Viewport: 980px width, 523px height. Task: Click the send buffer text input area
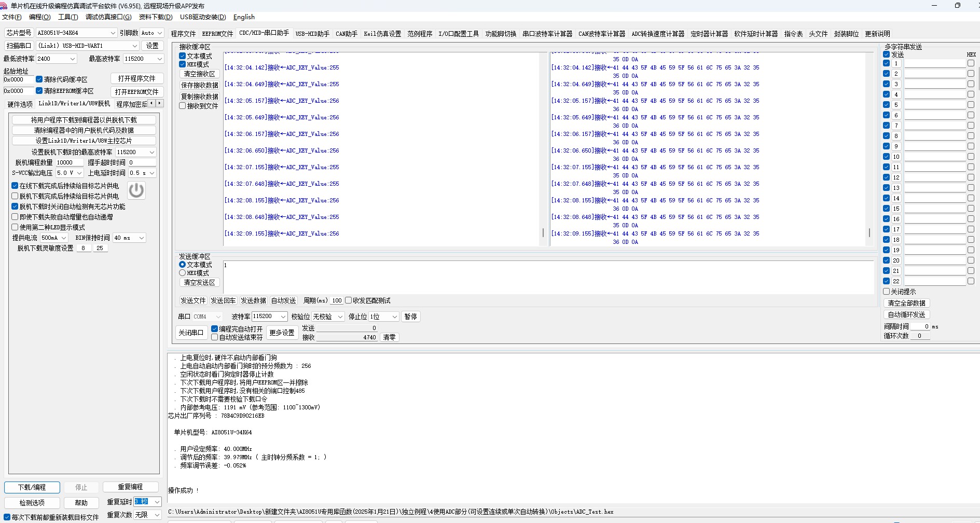(548, 277)
